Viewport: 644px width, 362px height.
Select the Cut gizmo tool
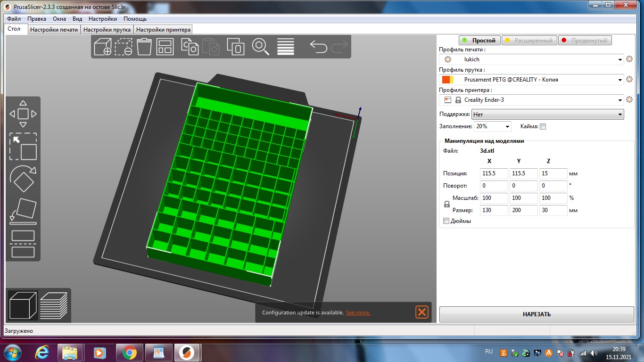23,244
